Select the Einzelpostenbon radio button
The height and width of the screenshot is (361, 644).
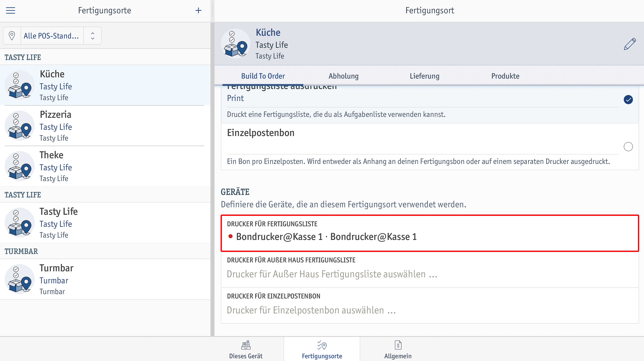point(628,147)
